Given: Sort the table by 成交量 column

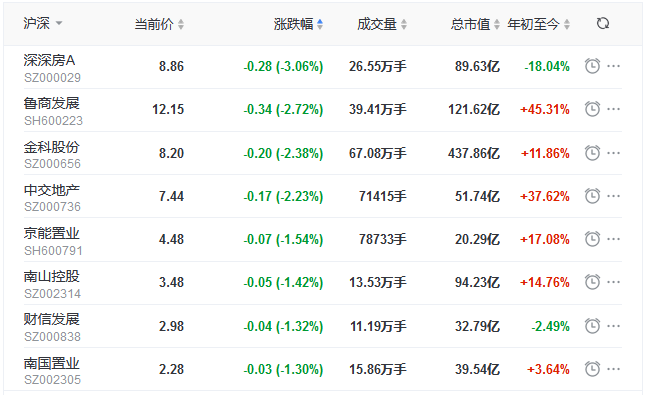Looking at the screenshot, I should pos(382,24).
